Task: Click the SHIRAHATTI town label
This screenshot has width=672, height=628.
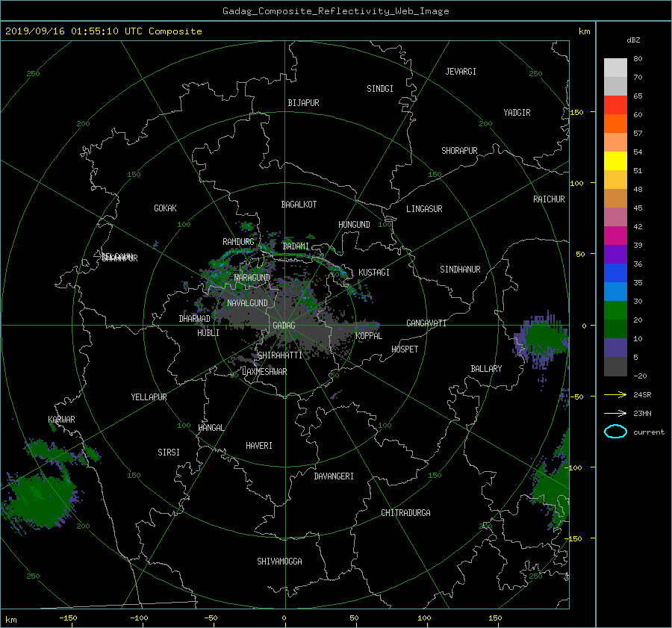Action: pyautogui.click(x=280, y=355)
